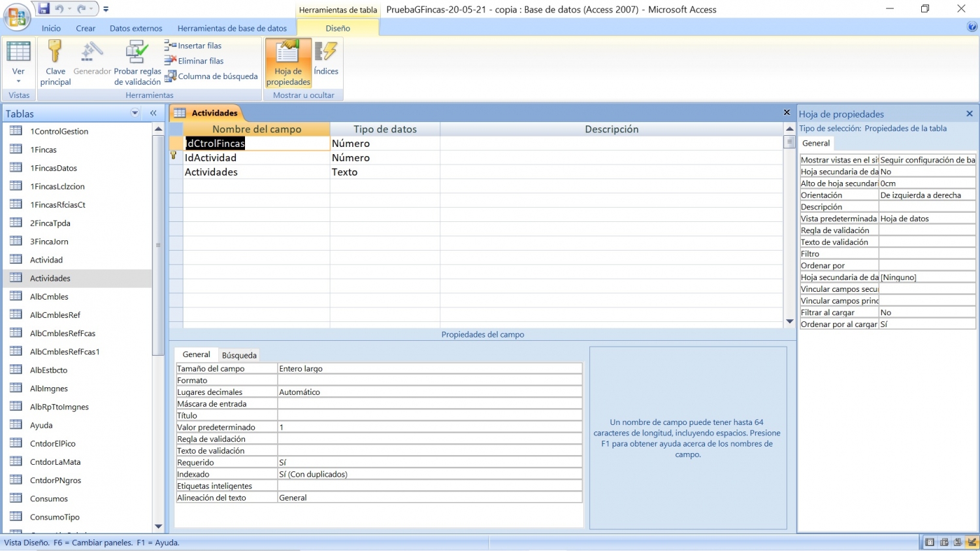Viewport: 980px width, 551px height.
Task: Edit the Alineación del texto value General
Action: (x=429, y=498)
